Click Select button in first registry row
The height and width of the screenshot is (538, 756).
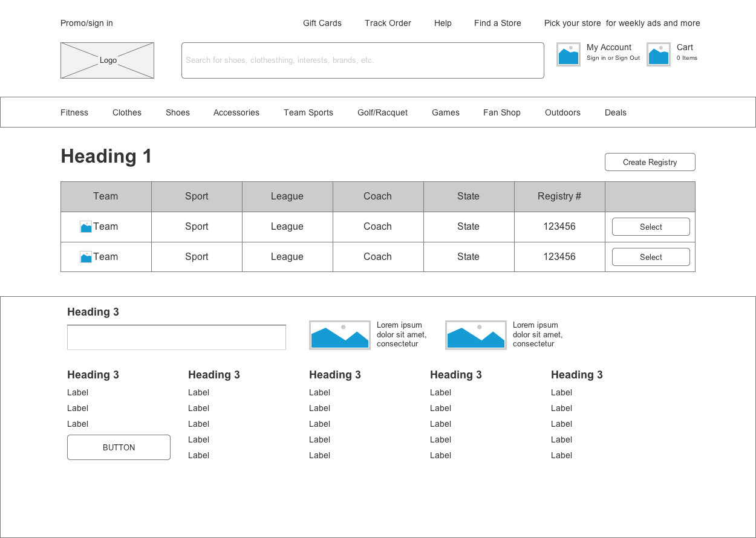click(x=651, y=227)
